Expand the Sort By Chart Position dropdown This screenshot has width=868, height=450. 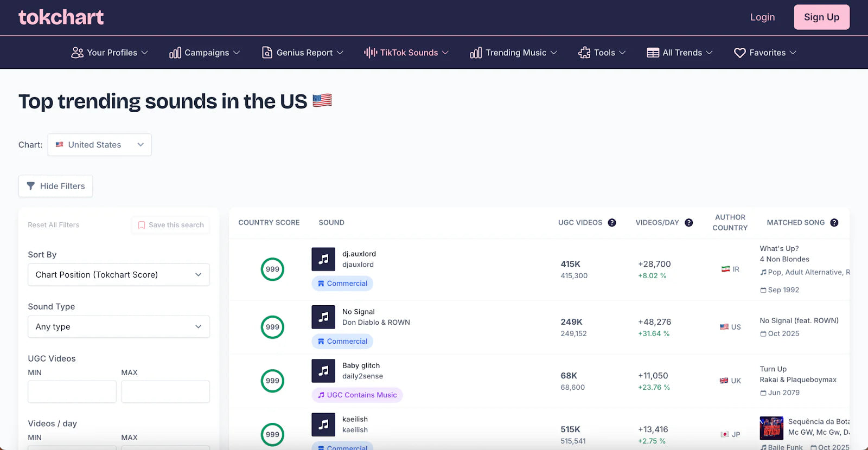point(118,275)
